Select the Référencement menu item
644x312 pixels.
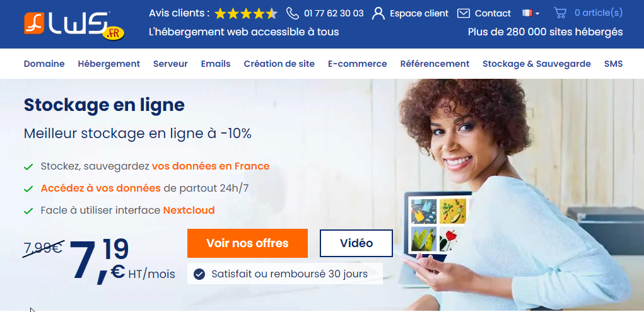tap(435, 64)
